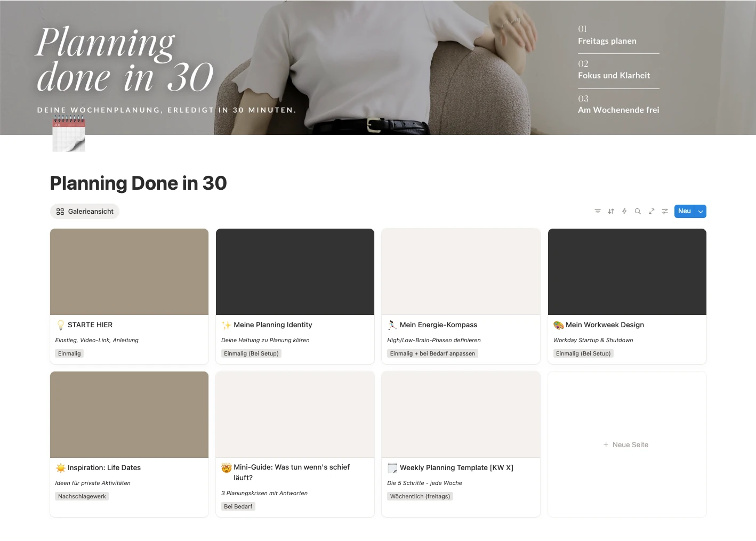Add a new page via Neue Seite
Viewport: 756px width, 541px height.
[x=626, y=445]
